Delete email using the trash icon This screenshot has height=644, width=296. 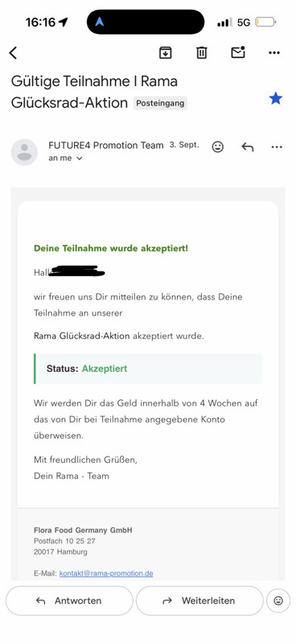pos(202,52)
